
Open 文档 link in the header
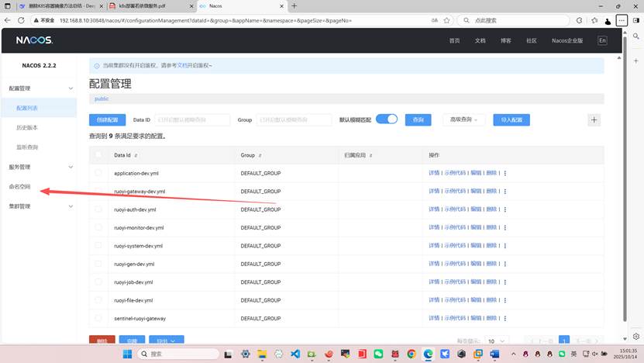tap(480, 40)
